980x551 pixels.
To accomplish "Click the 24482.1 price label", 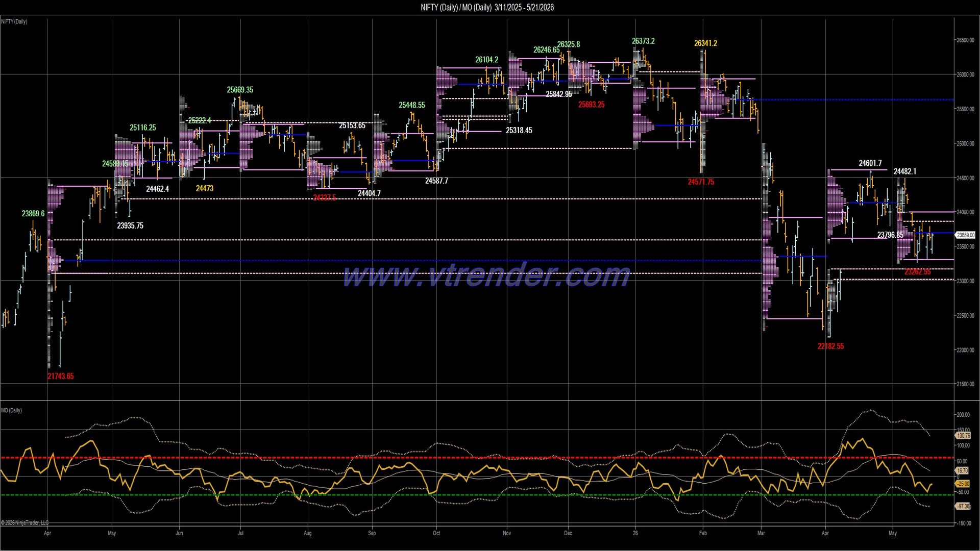I will tap(905, 171).
